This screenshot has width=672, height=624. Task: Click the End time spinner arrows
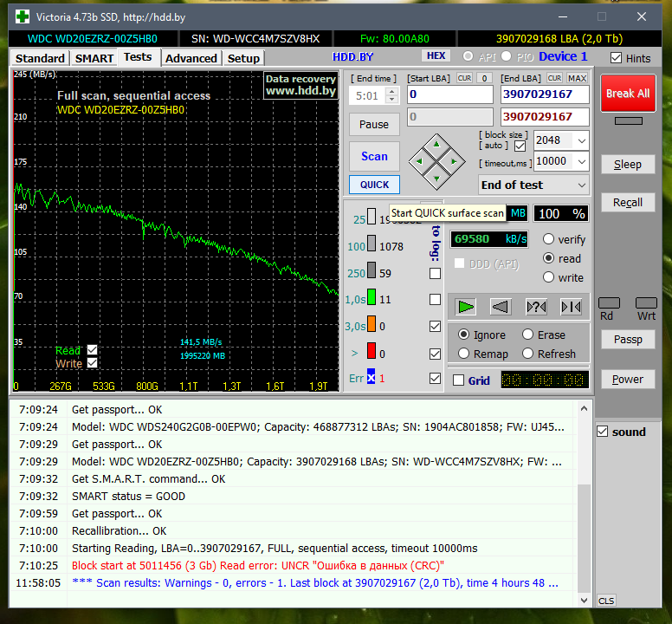coord(391,95)
